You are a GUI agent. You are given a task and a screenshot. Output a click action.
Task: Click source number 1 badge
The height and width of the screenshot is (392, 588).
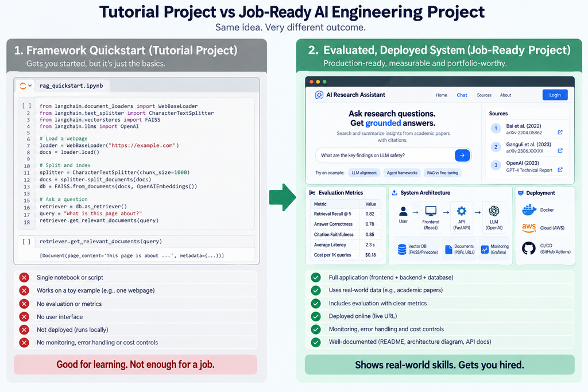click(x=496, y=129)
